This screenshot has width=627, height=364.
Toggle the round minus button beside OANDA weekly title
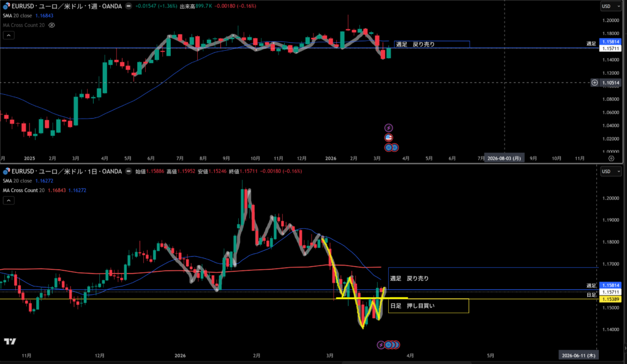click(x=129, y=6)
